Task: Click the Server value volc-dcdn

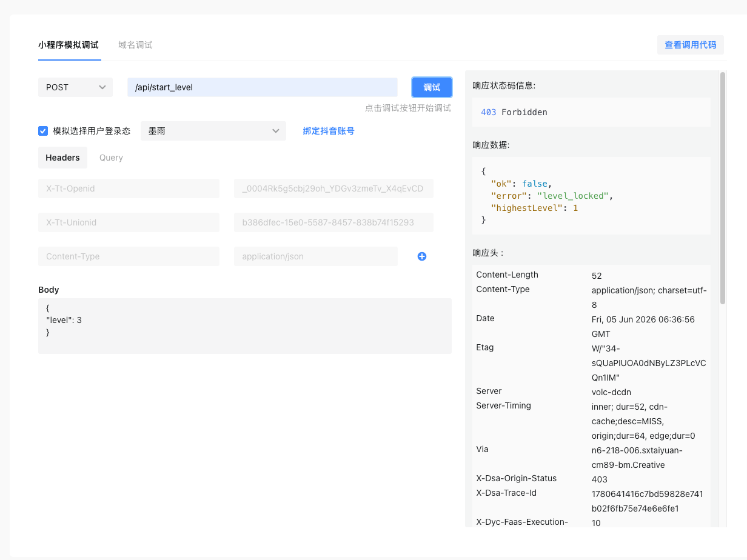Action: (x=611, y=392)
